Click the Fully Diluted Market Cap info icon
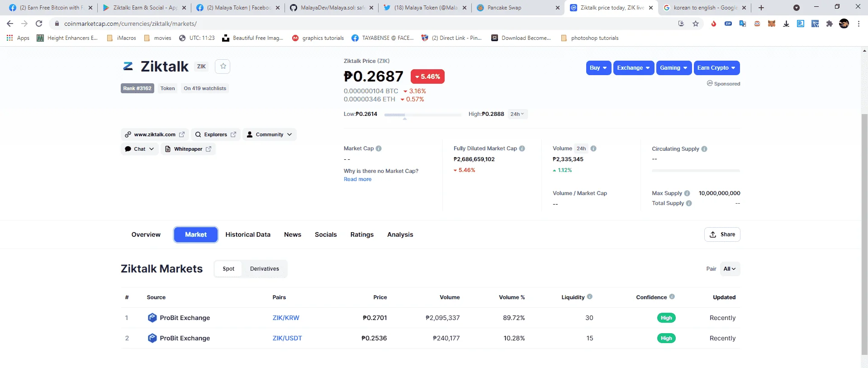The width and height of the screenshot is (868, 368). pos(522,148)
